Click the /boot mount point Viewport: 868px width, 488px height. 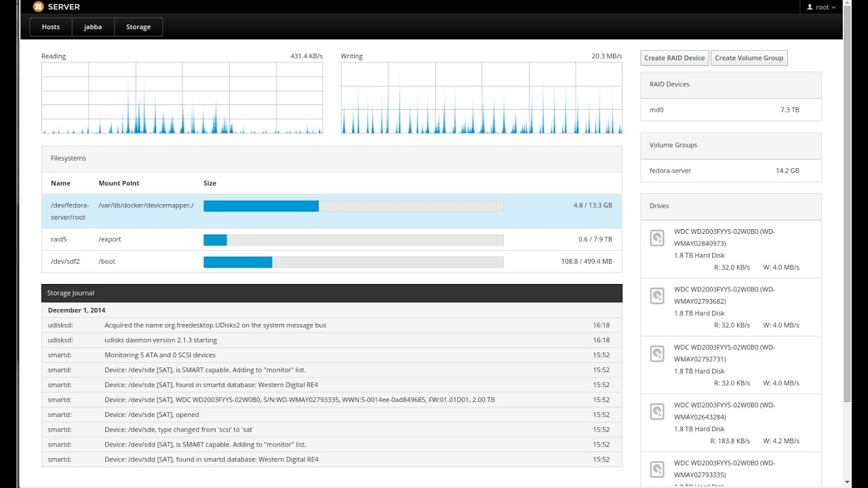[107, 262]
